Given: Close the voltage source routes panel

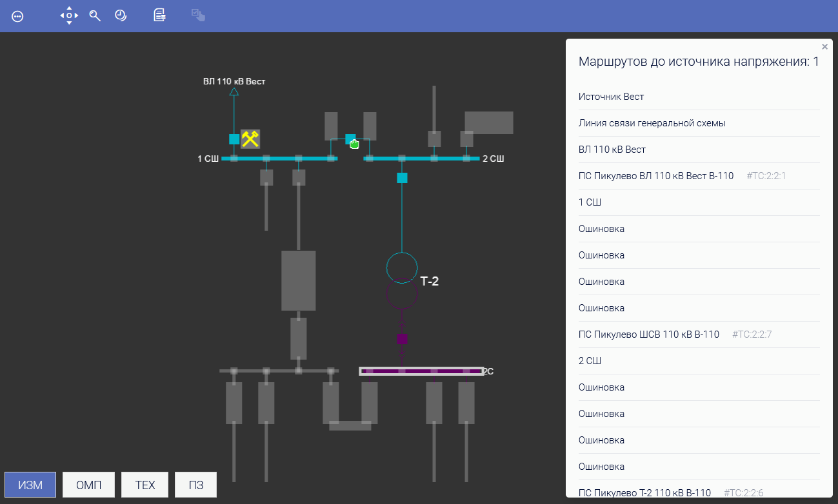Looking at the screenshot, I should click(824, 47).
